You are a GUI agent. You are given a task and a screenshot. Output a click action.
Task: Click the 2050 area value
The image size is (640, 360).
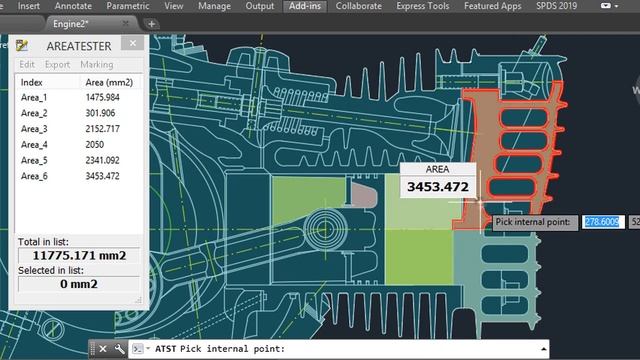(x=95, y=145)
